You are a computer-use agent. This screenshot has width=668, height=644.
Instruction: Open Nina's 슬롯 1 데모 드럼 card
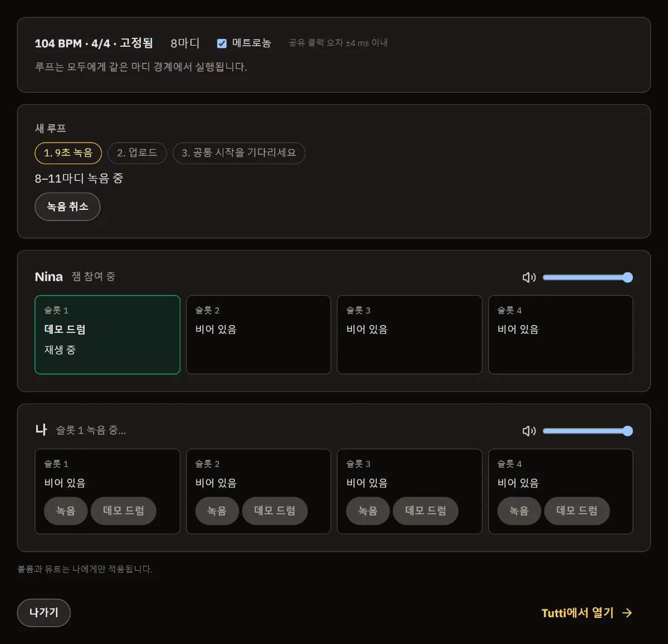[107, 335]
